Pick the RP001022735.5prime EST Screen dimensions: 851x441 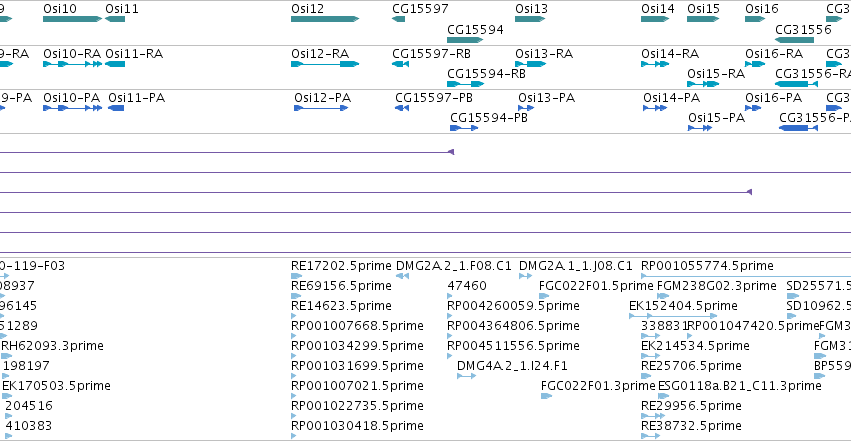tap(294, 416)
